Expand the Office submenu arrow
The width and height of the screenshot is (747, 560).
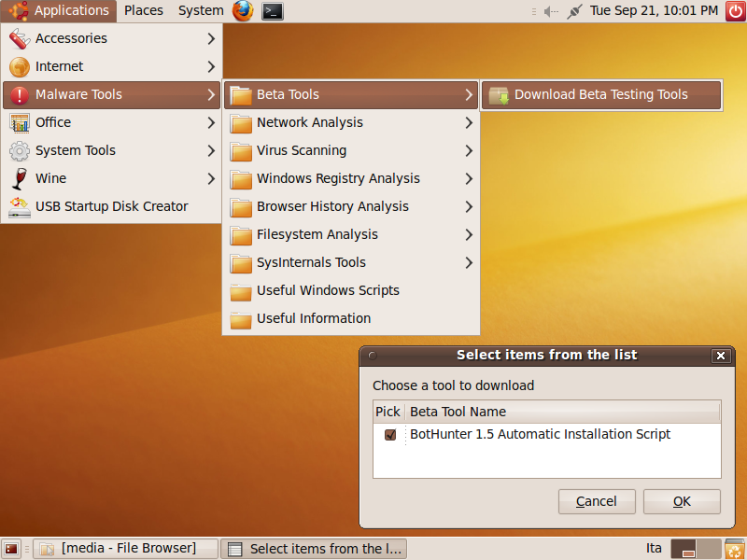(x=211, y=123)
